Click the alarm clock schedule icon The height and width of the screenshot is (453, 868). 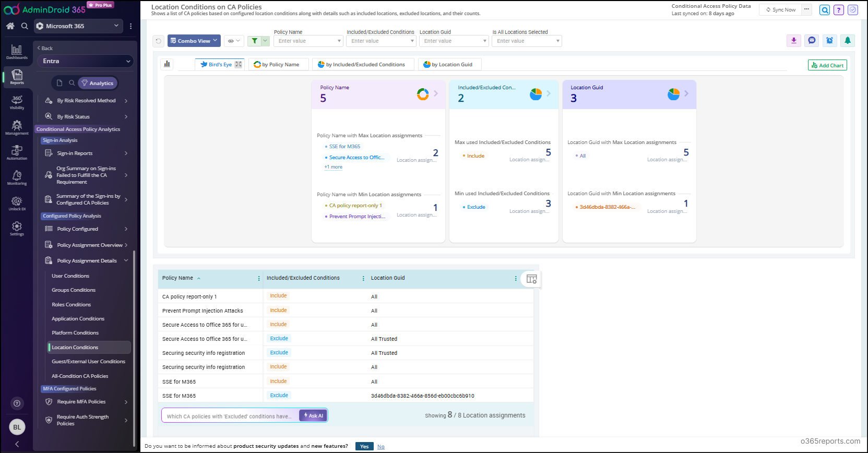coord(829,41)
